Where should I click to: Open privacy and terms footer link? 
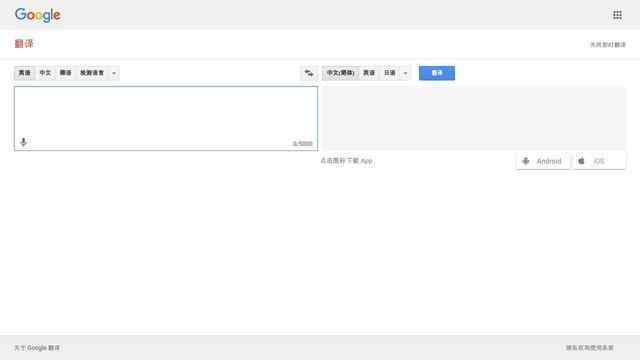pos(589,348)
